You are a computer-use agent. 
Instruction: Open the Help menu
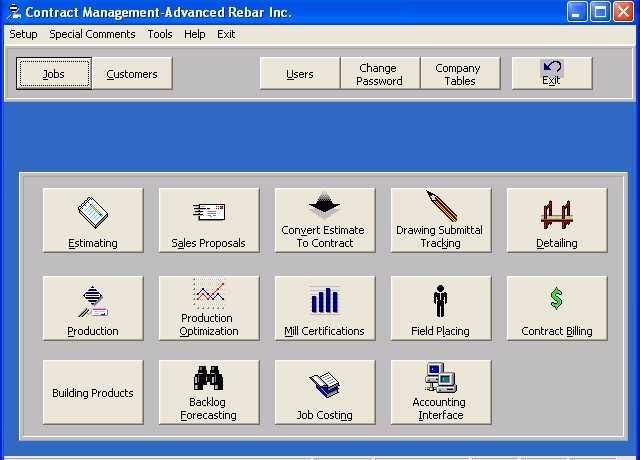click(195, 34)
